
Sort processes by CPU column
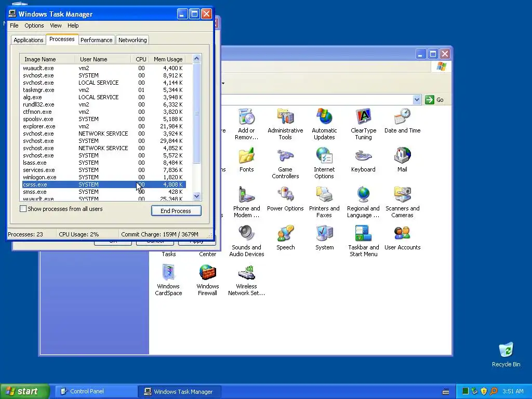[140, 59]
